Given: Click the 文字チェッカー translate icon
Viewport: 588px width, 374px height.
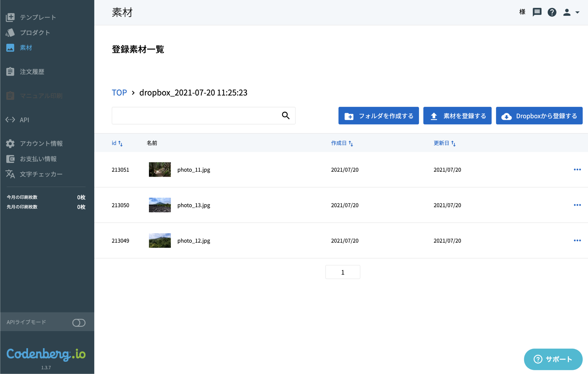Looking at the screenshot, I should (10, 174).
